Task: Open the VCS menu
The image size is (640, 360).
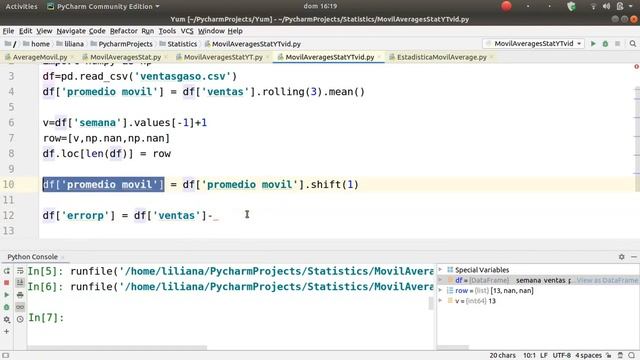Action: point(187,31)
